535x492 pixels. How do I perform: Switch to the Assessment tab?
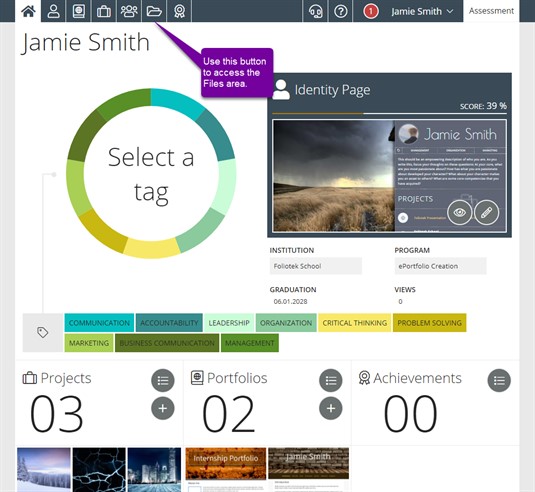(491, 11)
